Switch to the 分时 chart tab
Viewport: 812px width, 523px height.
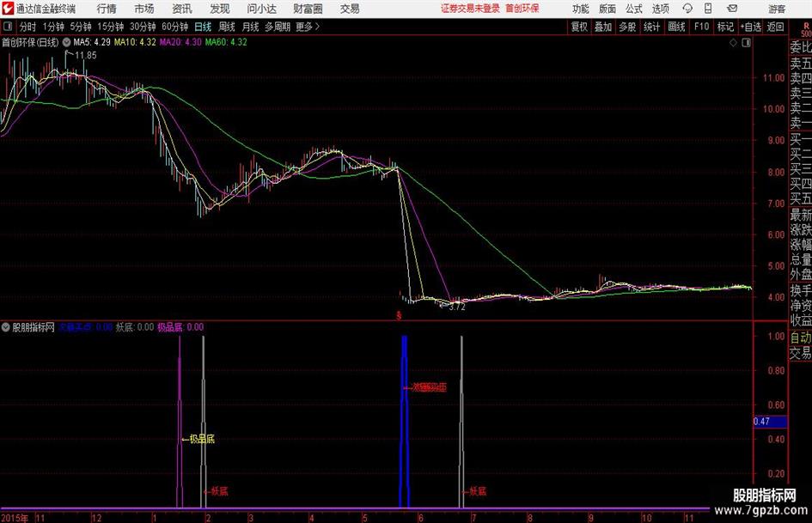27,27
